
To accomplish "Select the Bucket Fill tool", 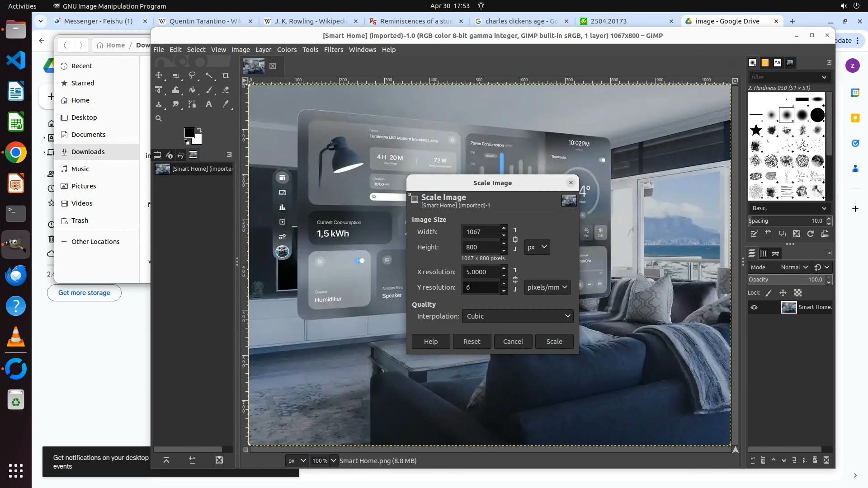I will 192,90.
